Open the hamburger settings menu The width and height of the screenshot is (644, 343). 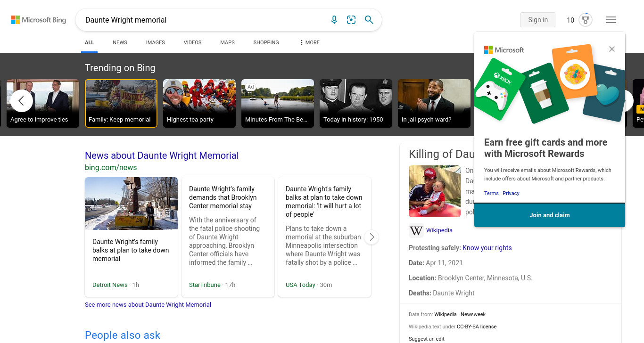coord(611,20)
